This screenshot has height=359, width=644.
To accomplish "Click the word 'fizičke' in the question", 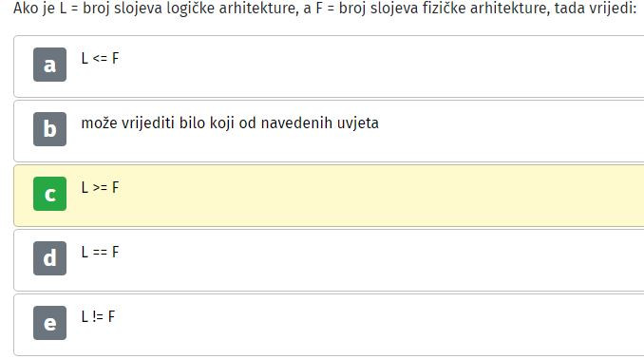I will pos(444,8).
